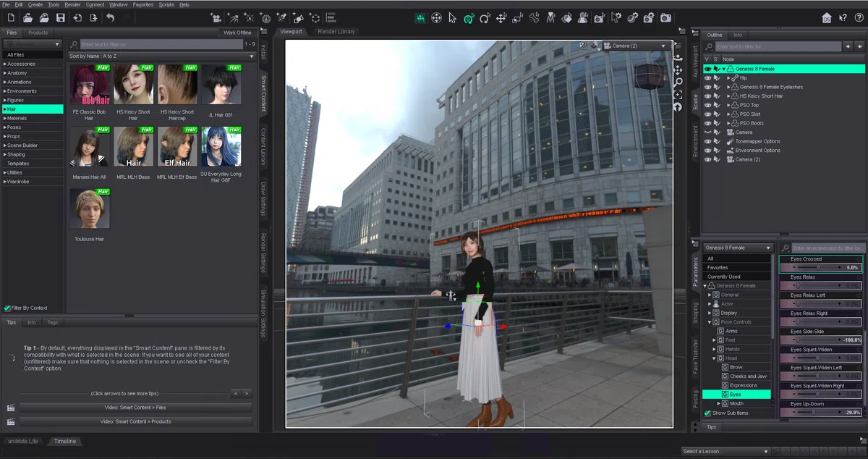The height and width of the screenshot is (459, 868).
Task: Click the Render camera icon
Action: [665, 18]
